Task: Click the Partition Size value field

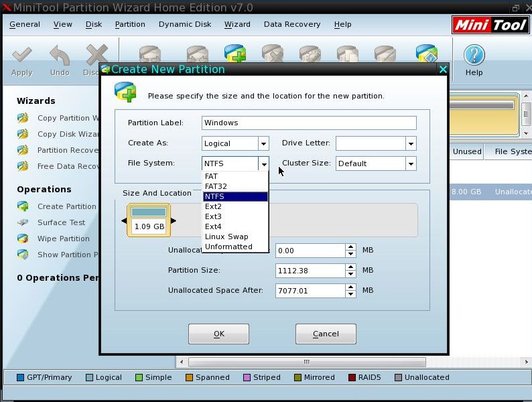Action: (310, 271)
